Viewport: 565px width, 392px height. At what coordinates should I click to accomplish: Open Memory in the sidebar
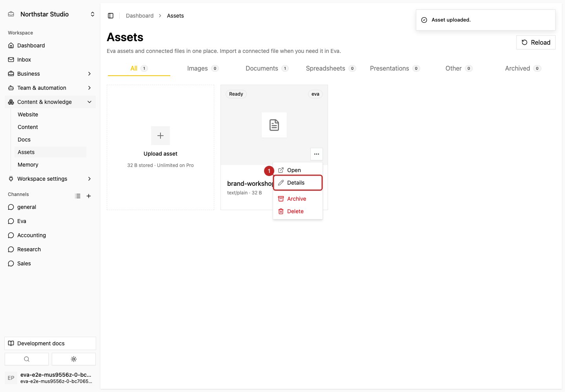point(50,165)
